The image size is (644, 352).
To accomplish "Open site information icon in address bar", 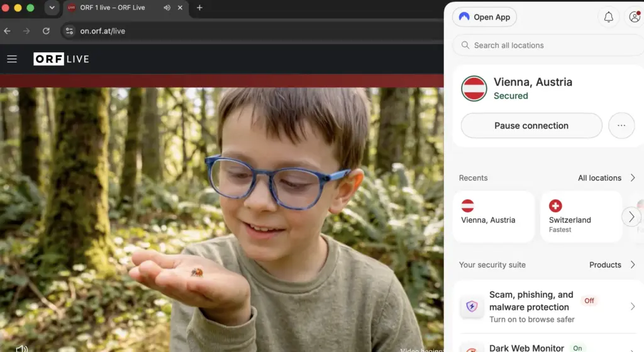I will click(x=69, y=31).
